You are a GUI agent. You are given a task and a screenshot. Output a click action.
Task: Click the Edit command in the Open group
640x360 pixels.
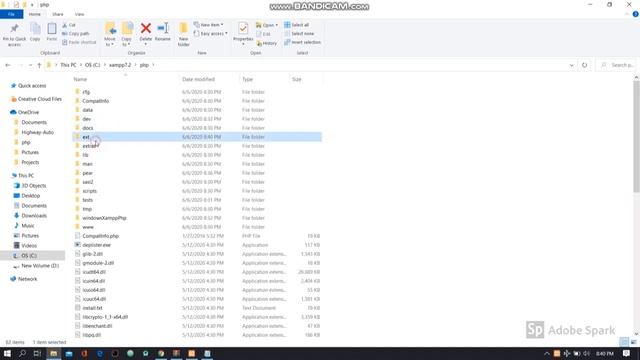(x=264, y=34)
